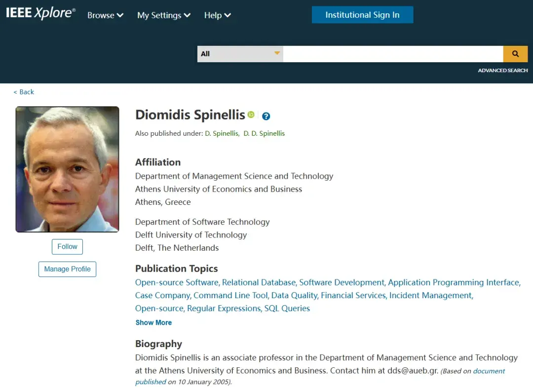Screen dimensions: 533x392
Task: Select the Relational Database topic
Action: click(259, 282)
